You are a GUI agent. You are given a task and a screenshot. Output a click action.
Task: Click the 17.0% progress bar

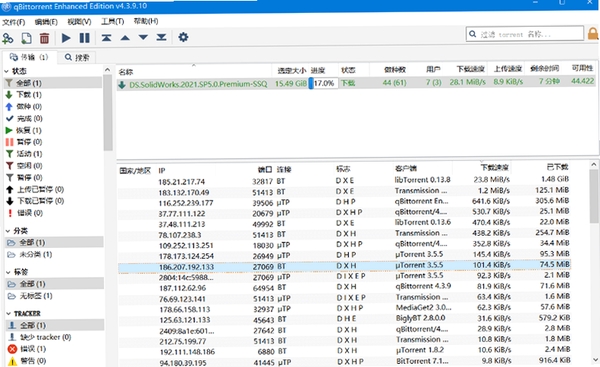(323, 83)
